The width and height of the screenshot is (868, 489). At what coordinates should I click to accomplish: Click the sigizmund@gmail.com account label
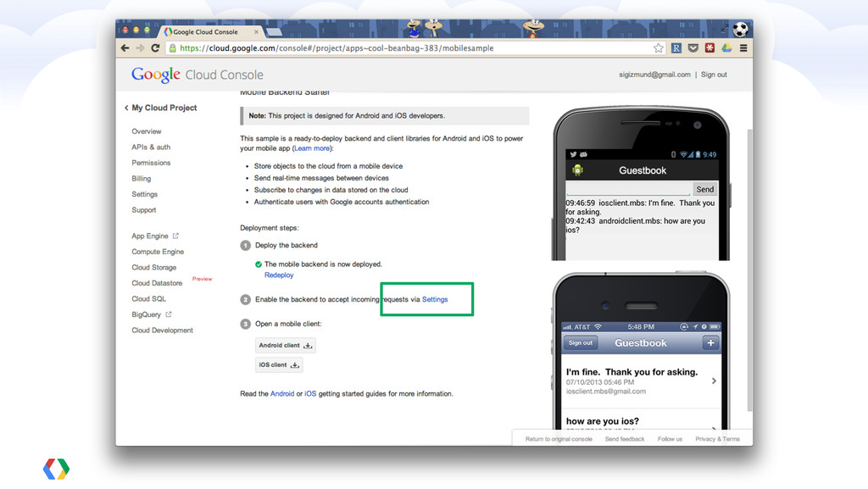point(654,75)
